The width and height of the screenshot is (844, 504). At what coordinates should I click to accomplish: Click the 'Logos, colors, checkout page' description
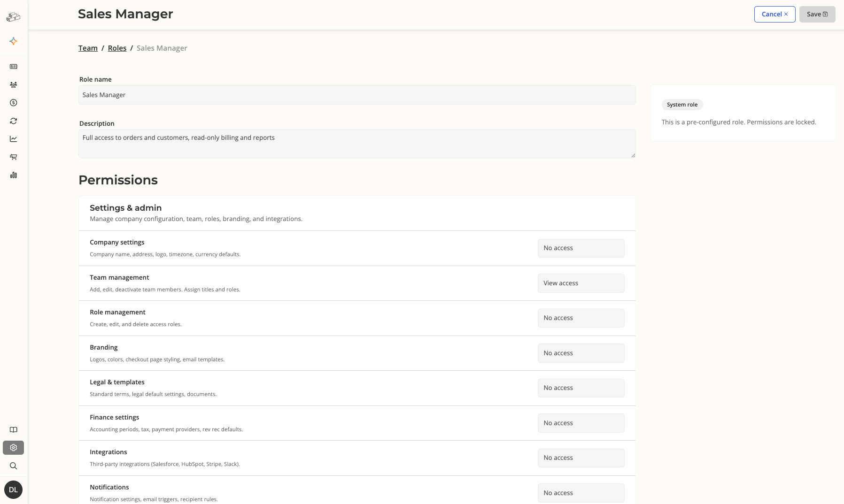pos(157,359)
